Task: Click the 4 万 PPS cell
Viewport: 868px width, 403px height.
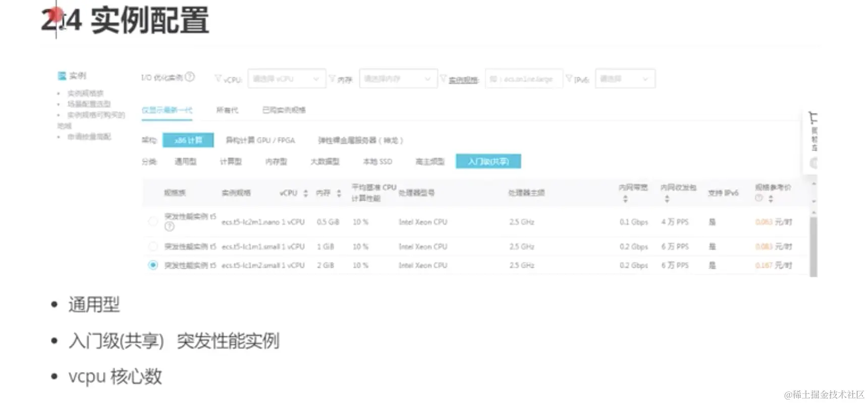Action: click(x=675, y=222)
